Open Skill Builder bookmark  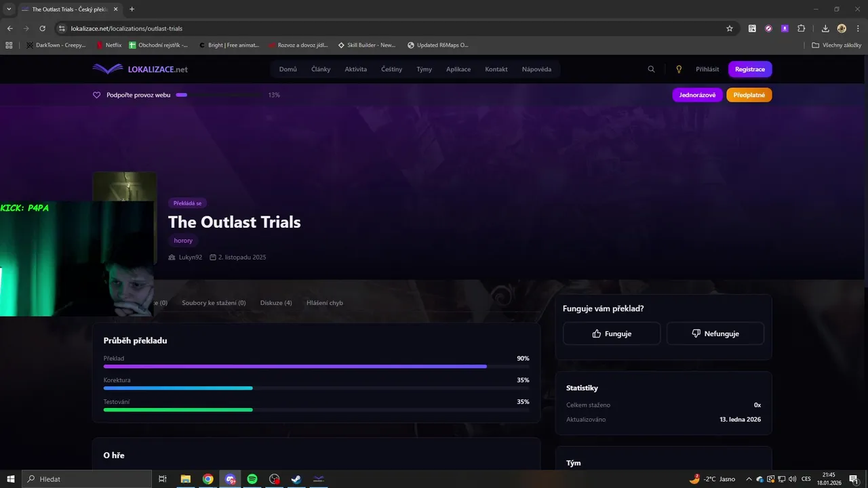[367, 45]
